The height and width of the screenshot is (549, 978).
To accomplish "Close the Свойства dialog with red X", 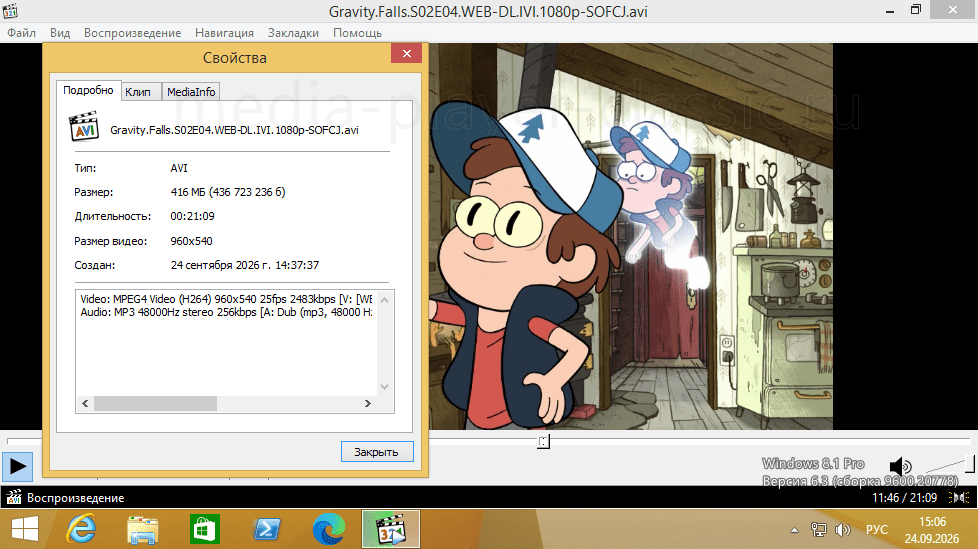I will coord(407,54).
